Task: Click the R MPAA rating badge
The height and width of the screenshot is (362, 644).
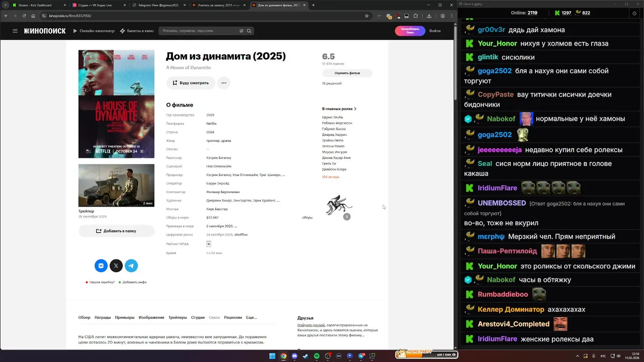Action: (209, 244)
